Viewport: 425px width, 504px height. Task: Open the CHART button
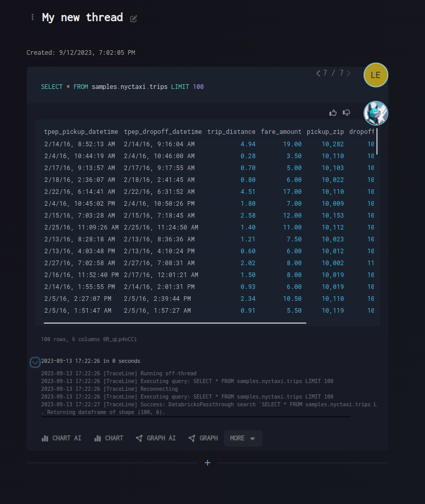[x=108, y=438]
